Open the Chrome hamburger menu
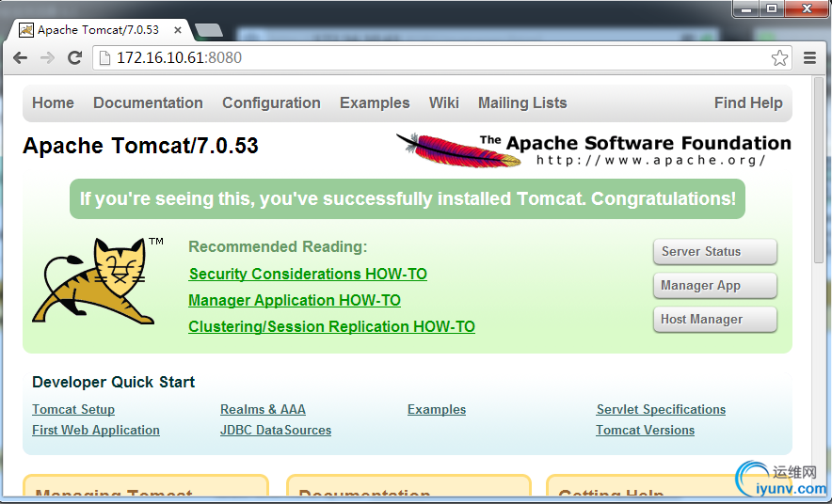832x504 pixels. click(x=809, y=57)
